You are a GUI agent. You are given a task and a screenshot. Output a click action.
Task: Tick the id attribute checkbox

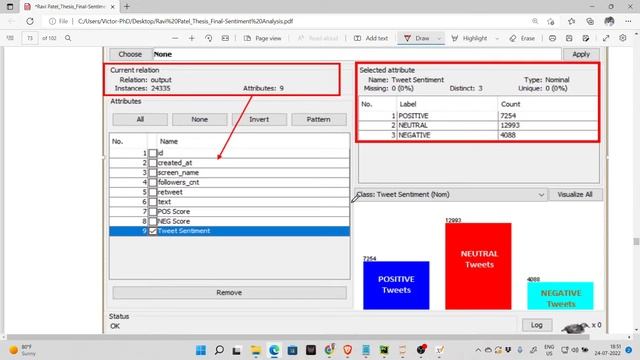[x=153, y=153]
